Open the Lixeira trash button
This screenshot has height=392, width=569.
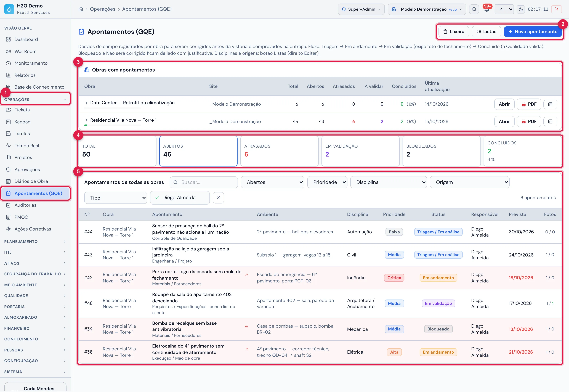(x=454, y=32)
